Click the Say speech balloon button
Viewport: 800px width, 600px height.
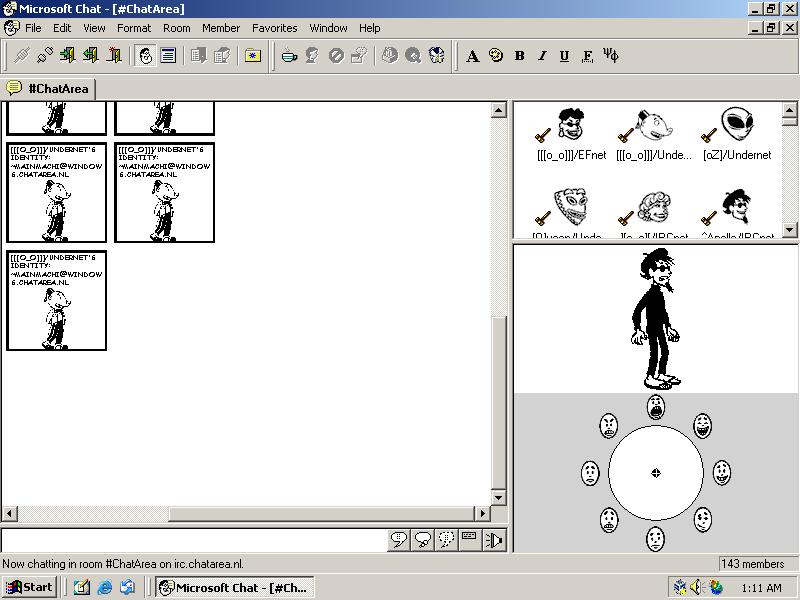(399, 540)
